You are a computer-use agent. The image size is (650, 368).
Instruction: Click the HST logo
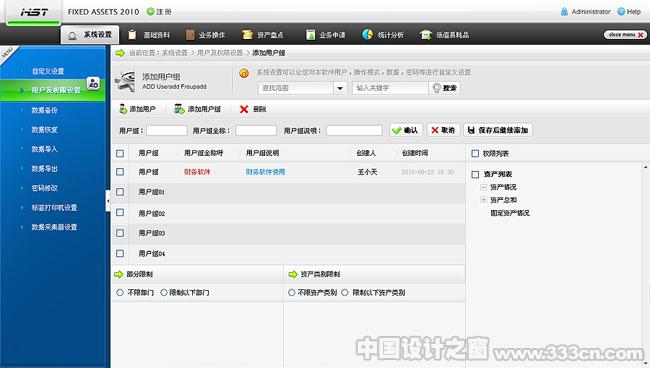pyautogui.click(x=34, y=12)
